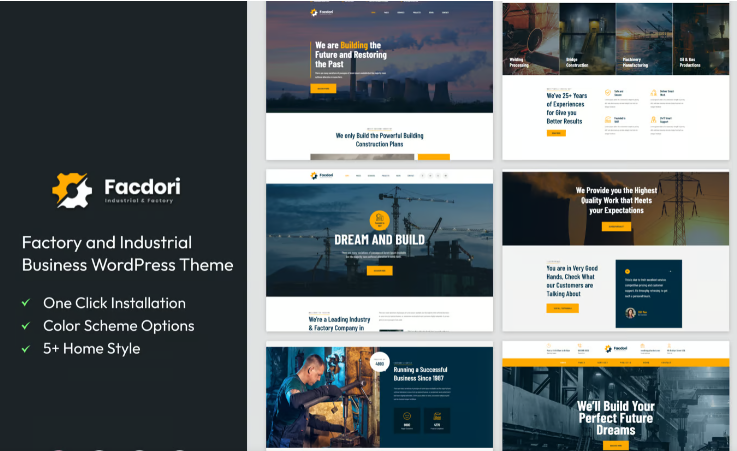Screen dimensions: 737x451
Task: Click the small logo in the DREAM AND BUILD preview header
Action: coord(322,175)
